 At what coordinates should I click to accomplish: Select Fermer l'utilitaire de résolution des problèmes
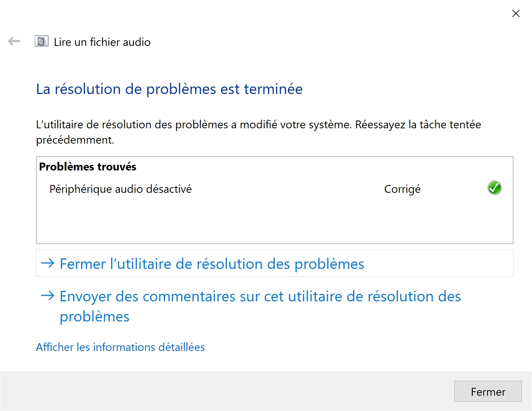tap(275, 263)
